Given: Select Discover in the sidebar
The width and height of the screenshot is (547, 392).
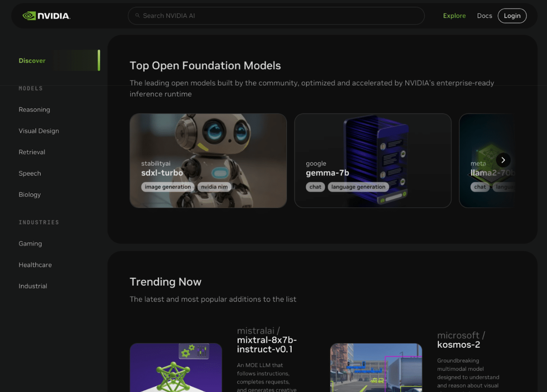Looking at the screenshot, I should click(32, 60).
